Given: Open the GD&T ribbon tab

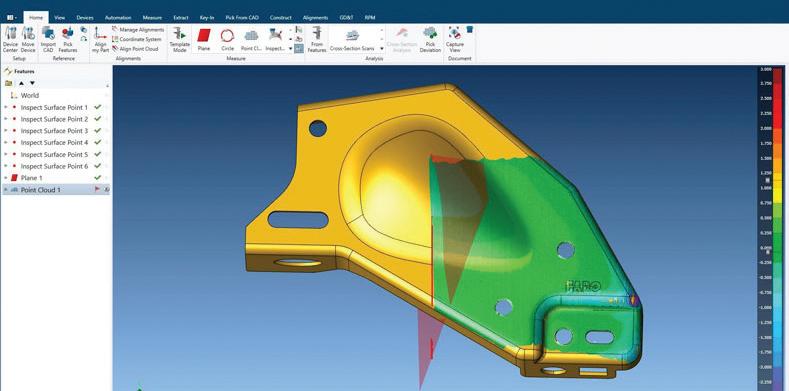Looking at the screenshot, I should pos(346,18).
